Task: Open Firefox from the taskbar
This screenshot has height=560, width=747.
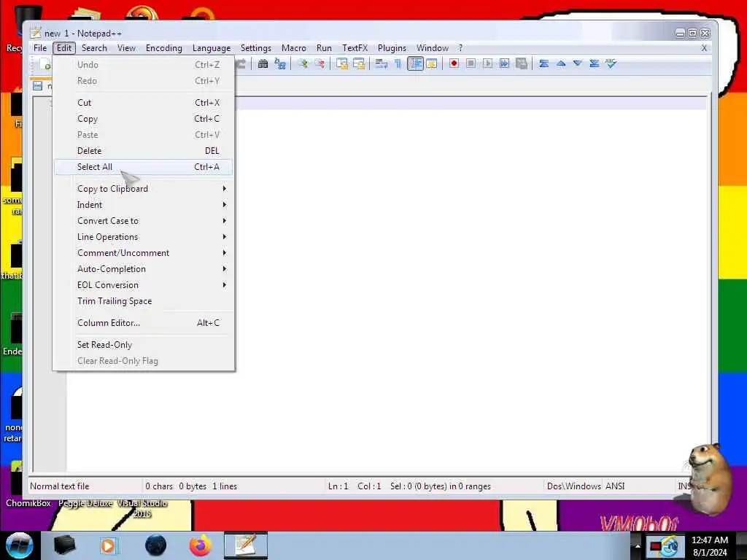Action: [201, 545]
